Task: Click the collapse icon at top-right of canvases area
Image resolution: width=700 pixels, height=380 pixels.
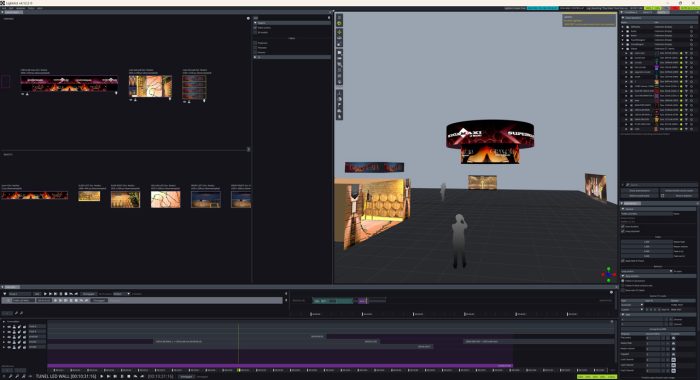Action: [248, 18]
